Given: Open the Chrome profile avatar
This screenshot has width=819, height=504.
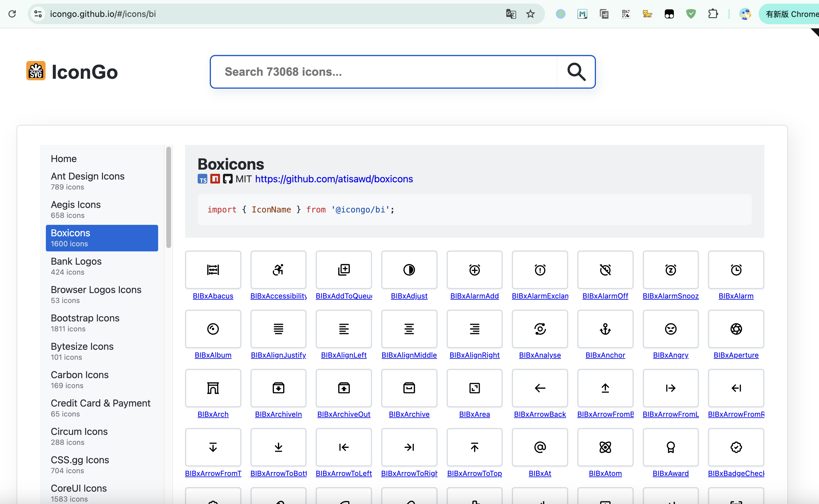Looking at the screenshot, I should (x=745, y=14).
